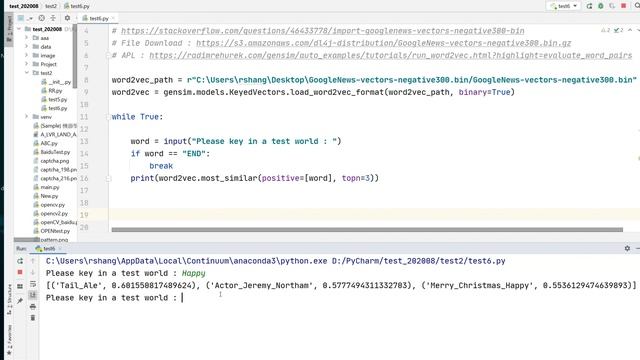Image resolution: width=640 pixels, height=360 pixels.
Task: Click the warnings count indicator in editor
Action: click(605, 30)
